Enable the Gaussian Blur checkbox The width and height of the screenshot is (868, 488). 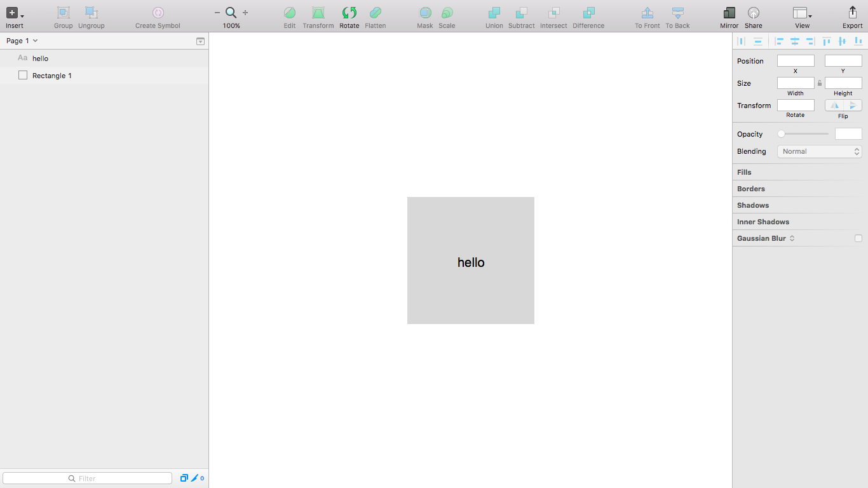(858, 238)
